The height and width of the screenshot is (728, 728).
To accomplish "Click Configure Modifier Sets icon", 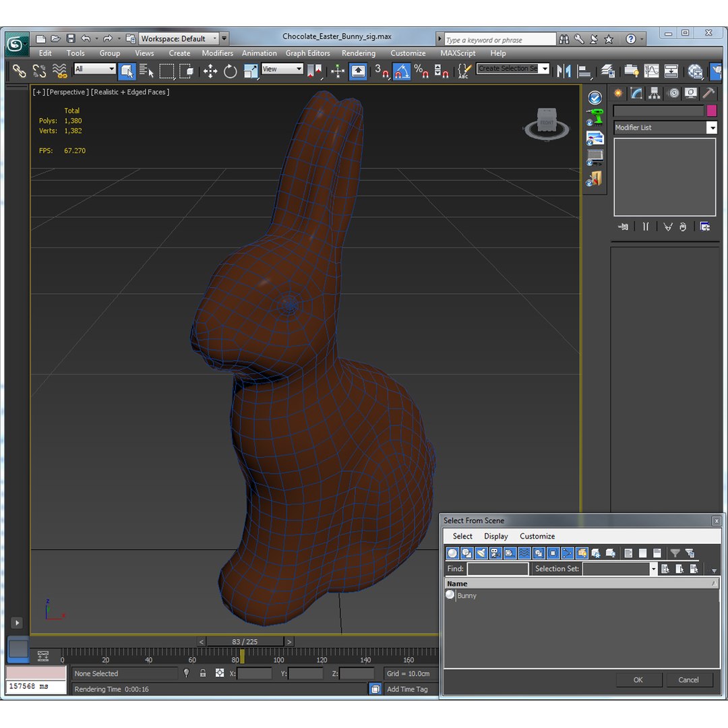I will tap(705, 226).
